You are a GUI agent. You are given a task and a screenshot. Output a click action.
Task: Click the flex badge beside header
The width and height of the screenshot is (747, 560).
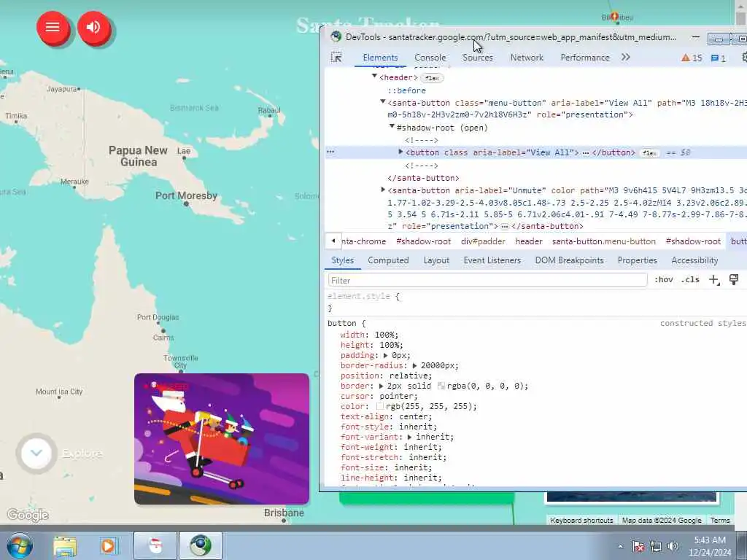pos(432,78)
